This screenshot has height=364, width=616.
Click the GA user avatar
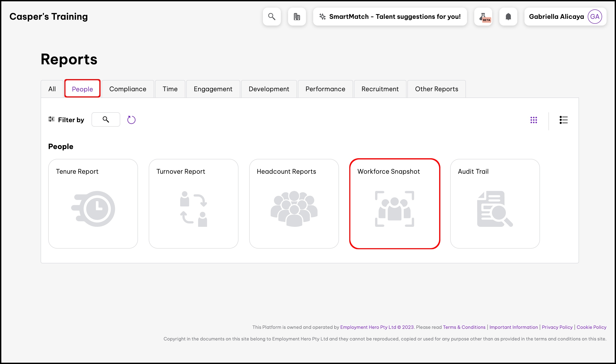click(x=594, y=16)
